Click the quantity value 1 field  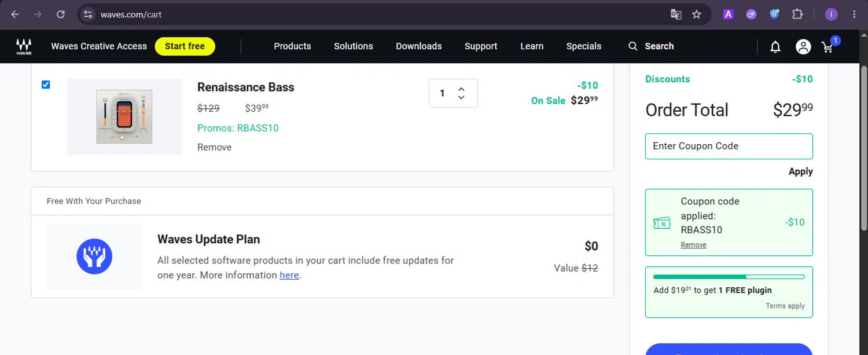(442, 93)
